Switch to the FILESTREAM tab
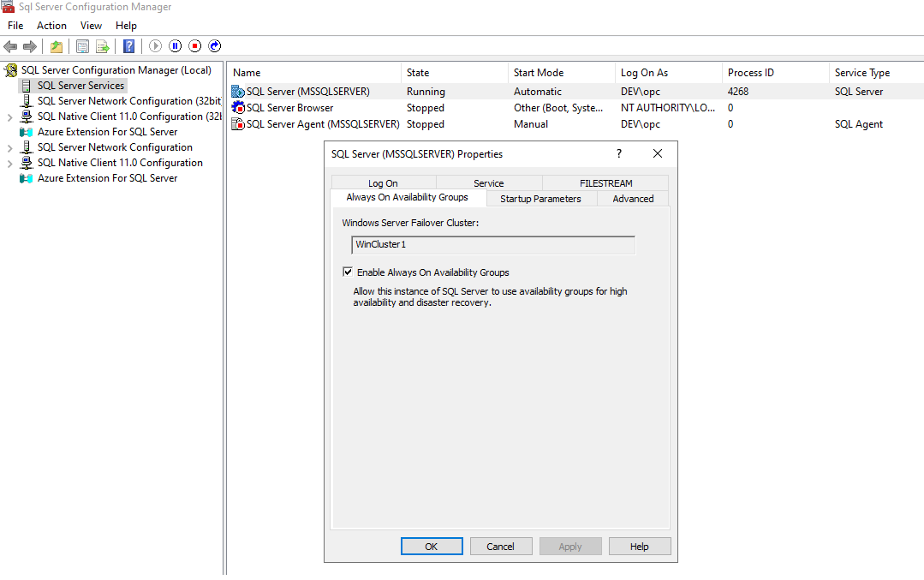The width and height of the screenshot is (924, 580). [605, 182]
